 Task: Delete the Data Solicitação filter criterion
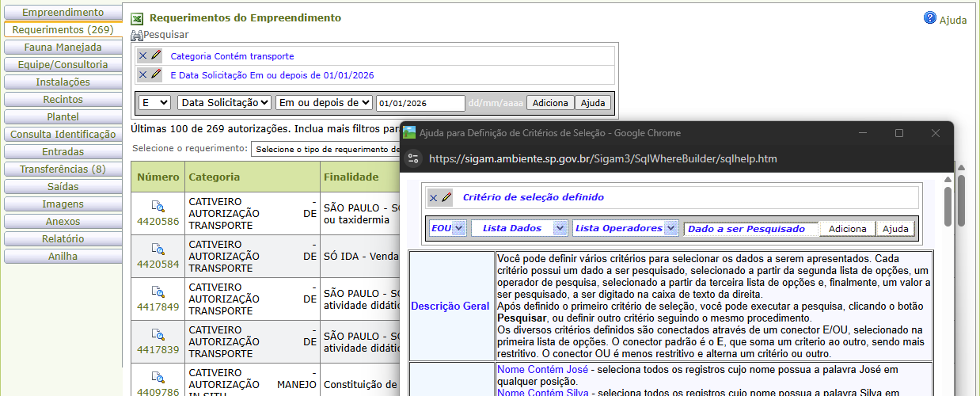click(x=142, y=75)
